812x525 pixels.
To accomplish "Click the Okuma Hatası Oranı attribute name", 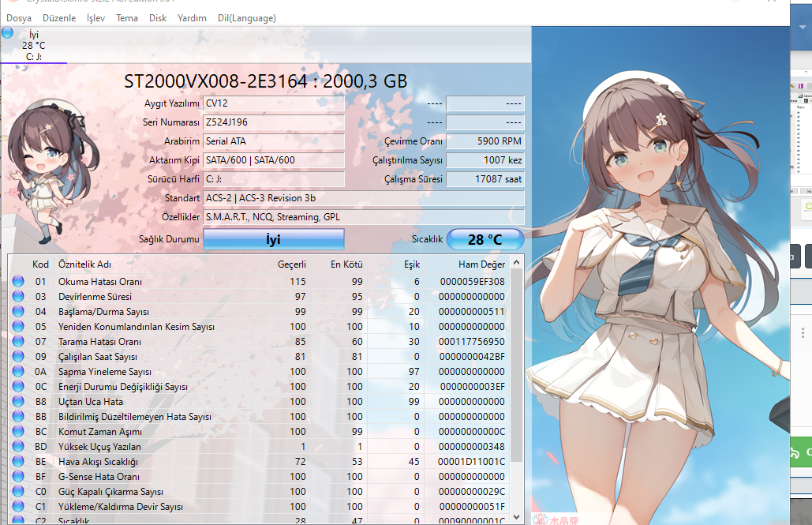I will (100, 281).
